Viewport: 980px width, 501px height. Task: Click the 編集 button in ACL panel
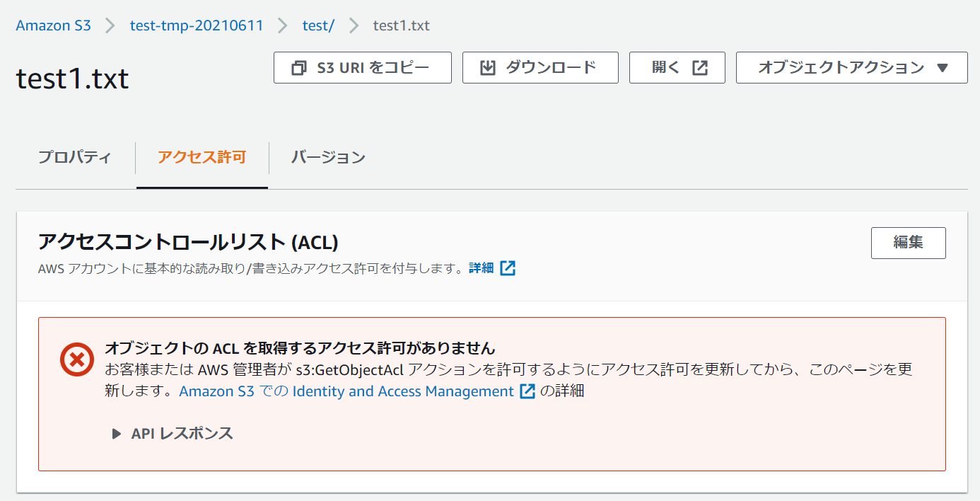click(909, 243)
